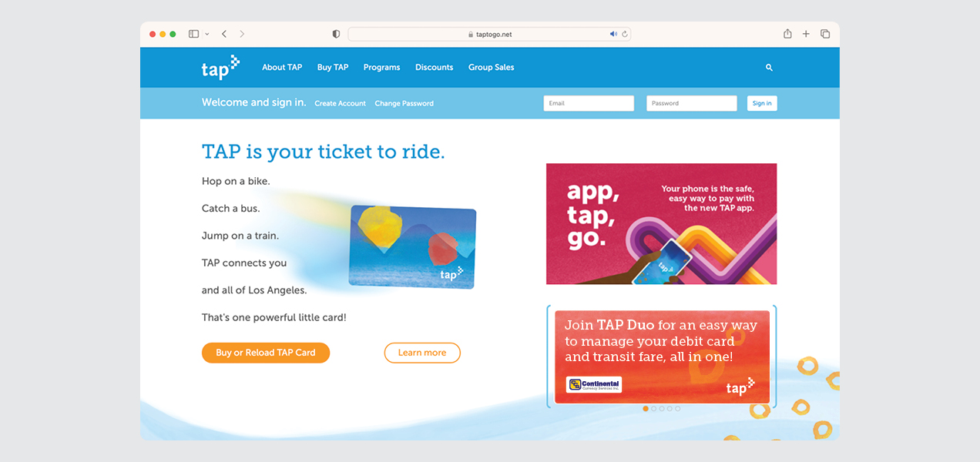The height and width of the screenshot is (462, 980).
Task: Click the Create Account link
Action: (x=340, y=103)
